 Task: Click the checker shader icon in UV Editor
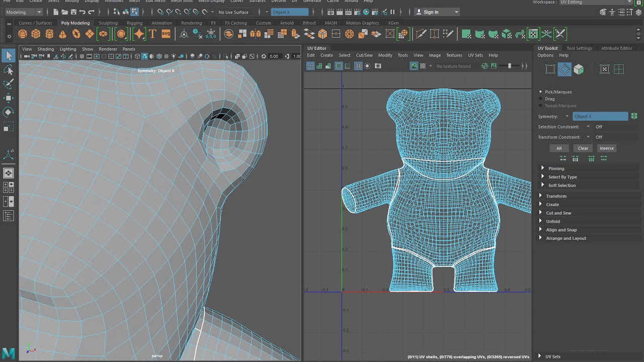pyautogui.click(x=423, y=66)
